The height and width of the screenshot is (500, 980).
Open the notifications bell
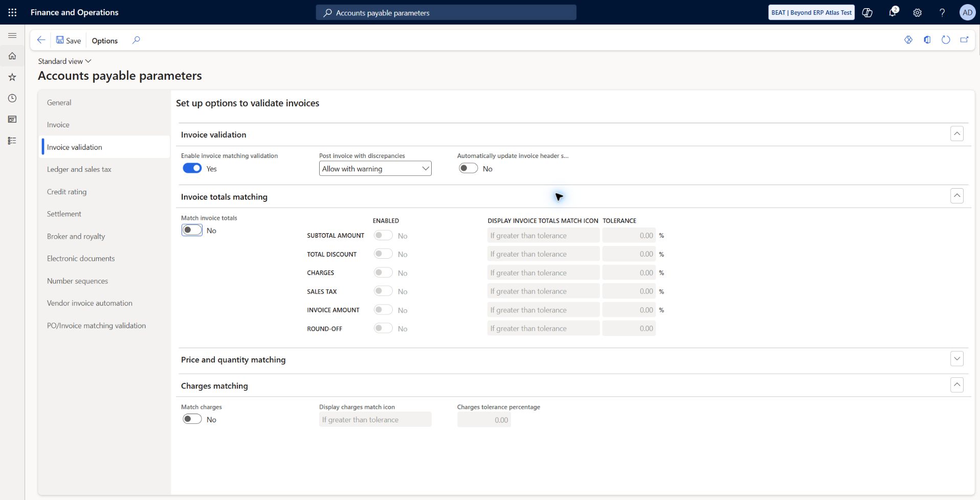[893, 12]
